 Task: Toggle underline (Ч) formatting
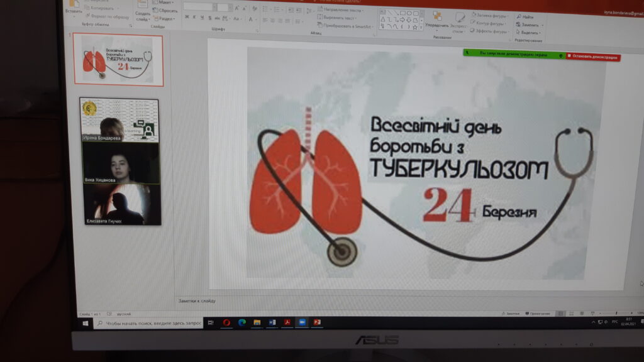pyautogui.click(x=202, y=18)
